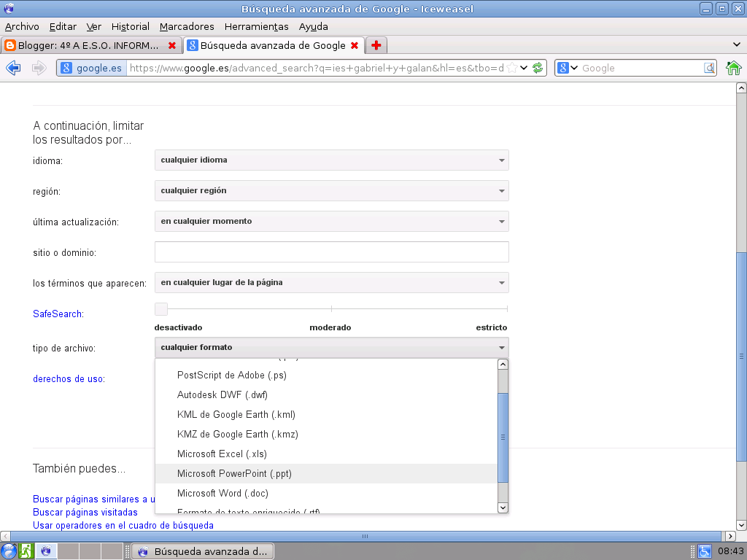Click the page horizontal scrollbar thumb
This screenshot has width=747, height=560.
tap(365, 536)
